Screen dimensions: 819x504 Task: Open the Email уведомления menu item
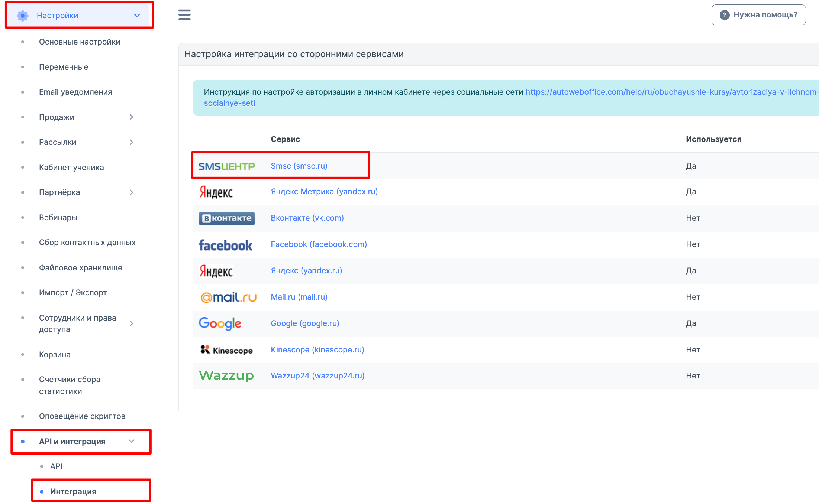pos(75,92)
